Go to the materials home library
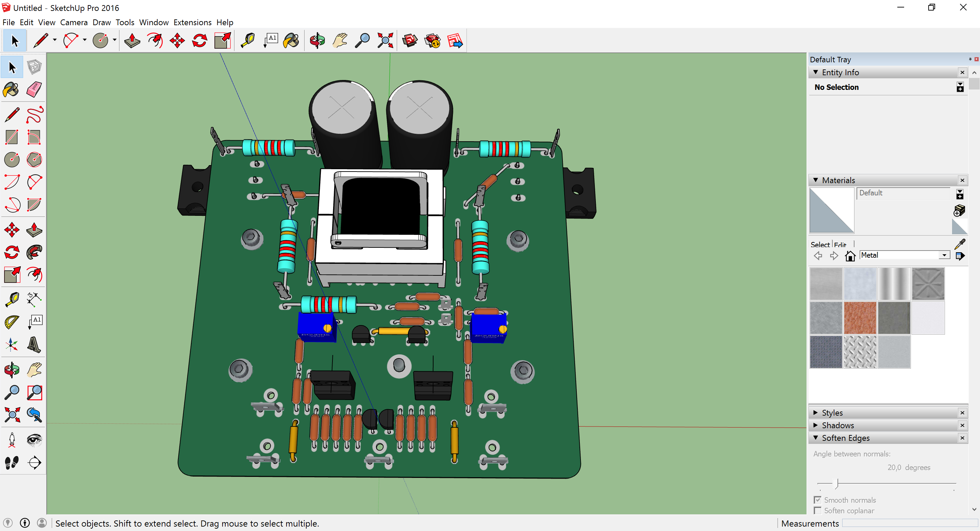This screenshot has height=531, width=980. 850,256
